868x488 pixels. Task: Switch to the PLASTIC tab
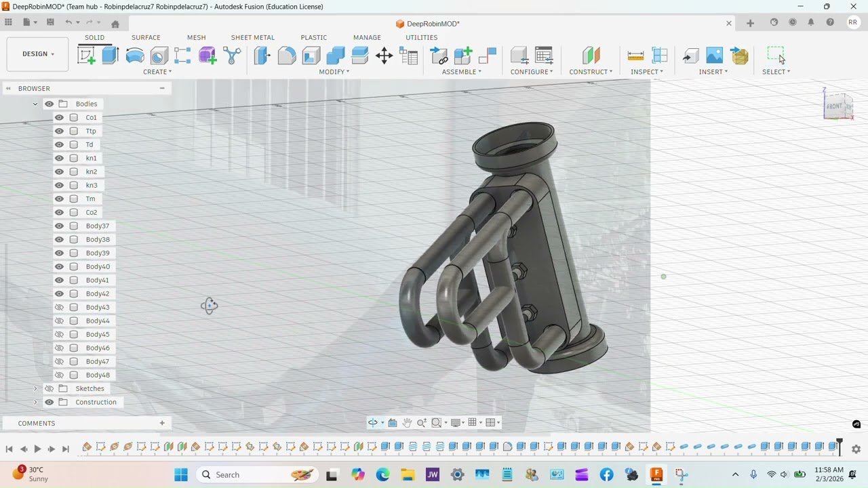pyautogui.click(x=314, y=37)
